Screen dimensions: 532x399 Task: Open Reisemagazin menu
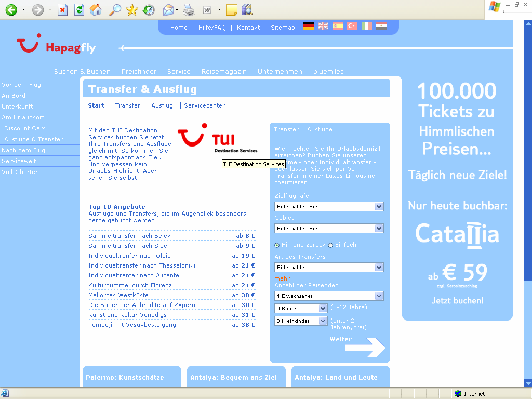(224, 72)
